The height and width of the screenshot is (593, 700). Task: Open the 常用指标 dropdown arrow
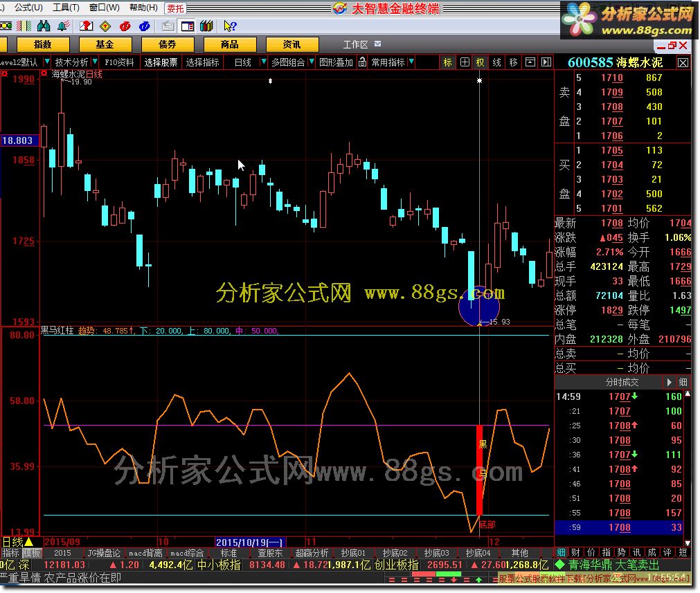(411, 62)
